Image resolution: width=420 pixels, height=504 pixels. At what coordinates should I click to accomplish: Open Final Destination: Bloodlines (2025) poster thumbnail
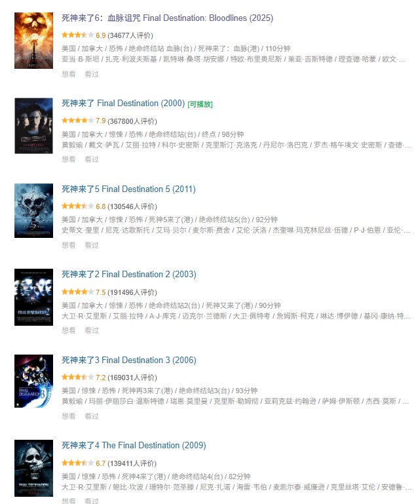click(x=33, y=41)
